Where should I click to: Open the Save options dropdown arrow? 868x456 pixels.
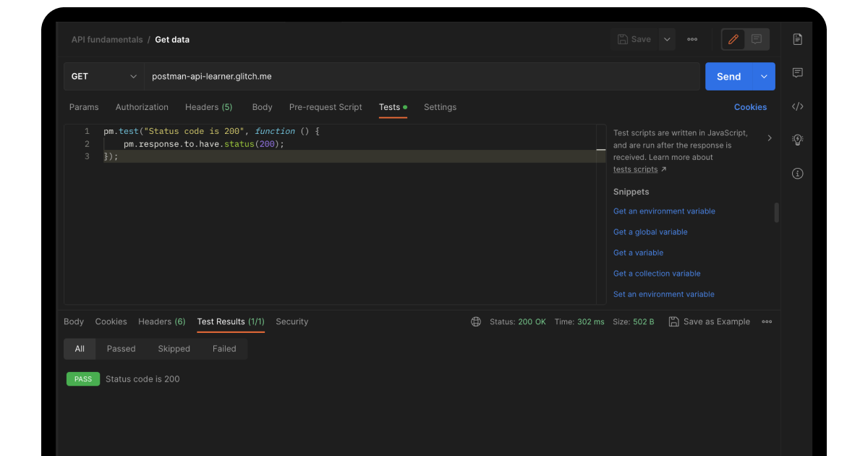[667, 40]
